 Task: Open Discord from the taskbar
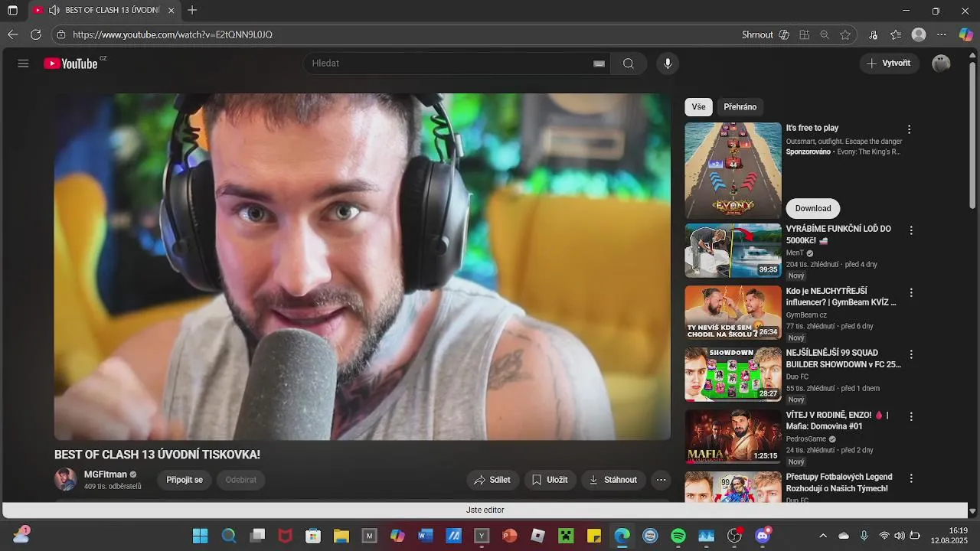tap(763, 536)
